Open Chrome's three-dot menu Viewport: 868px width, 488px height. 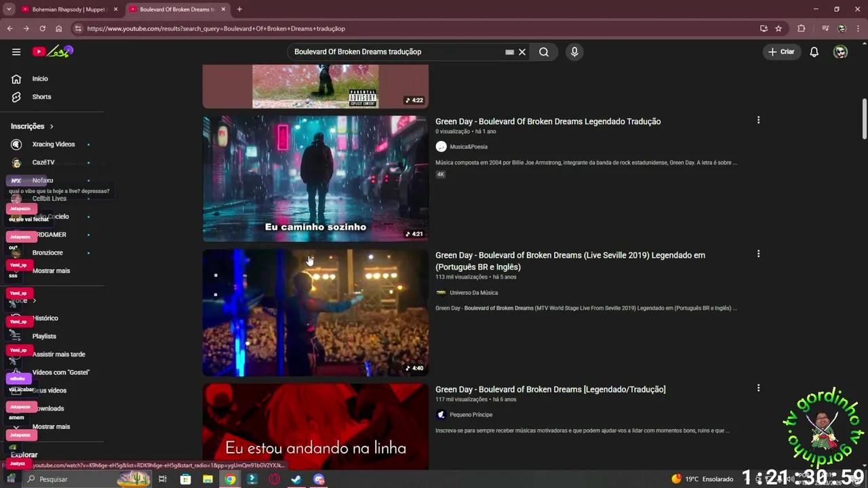pos(858,28)
